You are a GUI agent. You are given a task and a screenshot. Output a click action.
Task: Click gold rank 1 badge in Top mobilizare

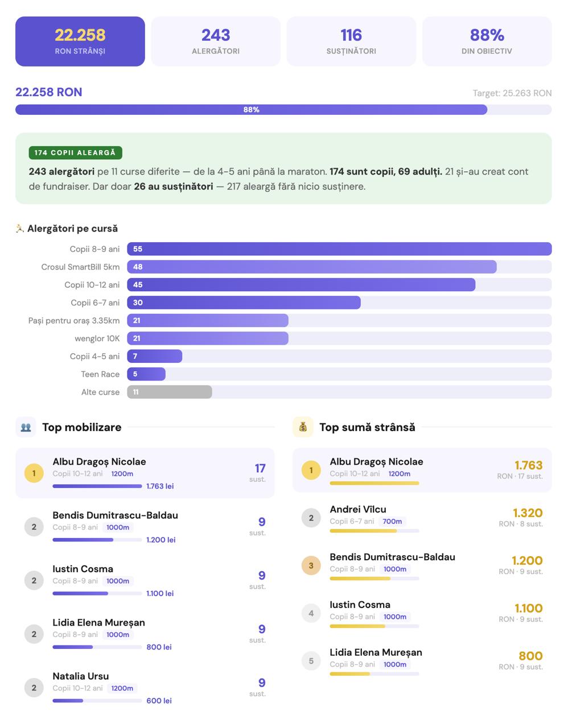point(34,473)
